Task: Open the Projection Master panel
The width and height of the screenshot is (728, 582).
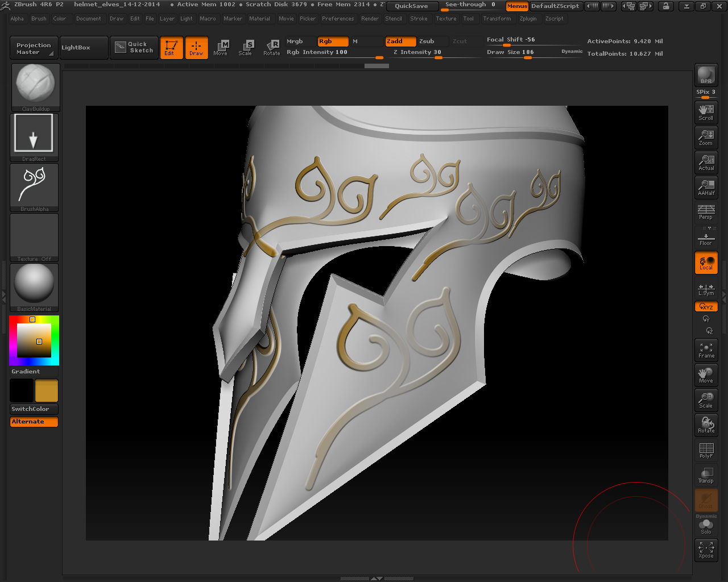Action: [34, 48]
